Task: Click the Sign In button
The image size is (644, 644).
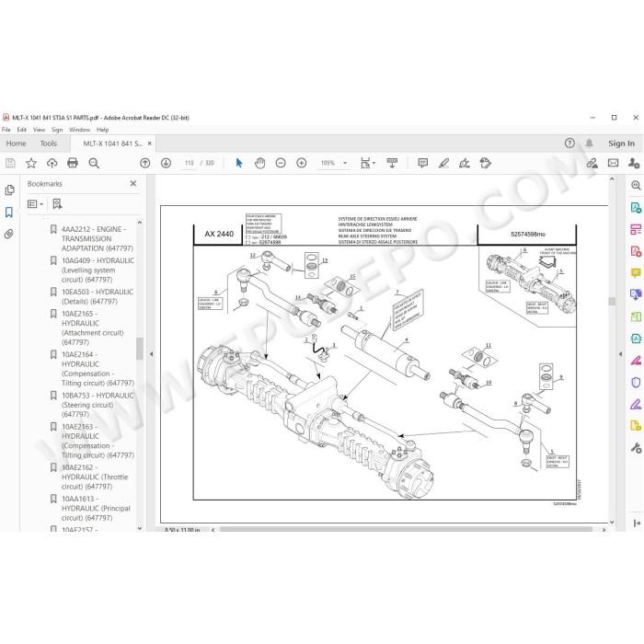Action: [x=621, y=144]
